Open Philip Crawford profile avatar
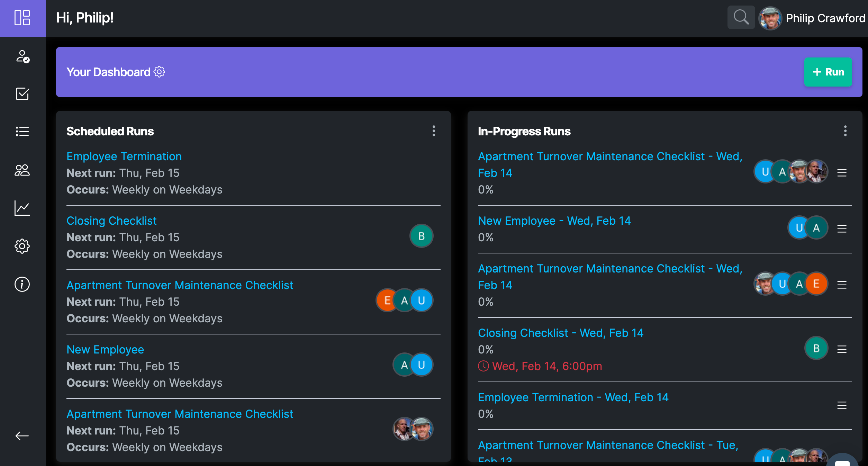This screenshot has height=466, width=868. click(770, 18)
